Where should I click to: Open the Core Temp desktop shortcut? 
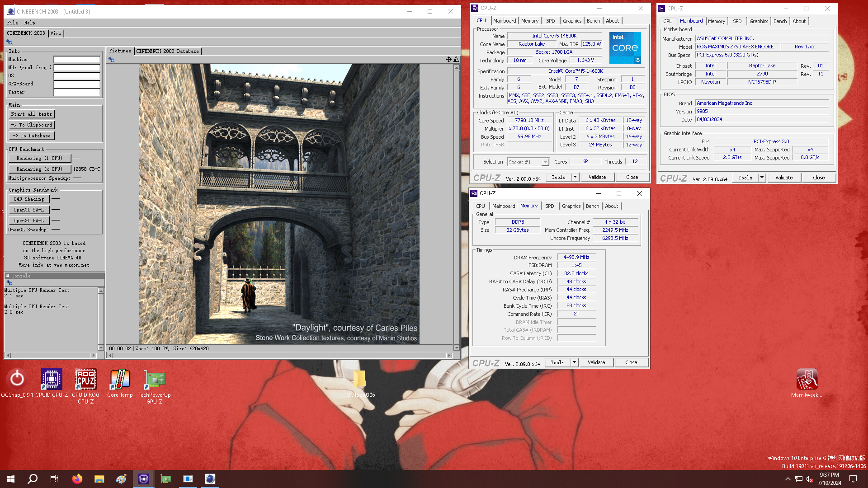[120, 383]
